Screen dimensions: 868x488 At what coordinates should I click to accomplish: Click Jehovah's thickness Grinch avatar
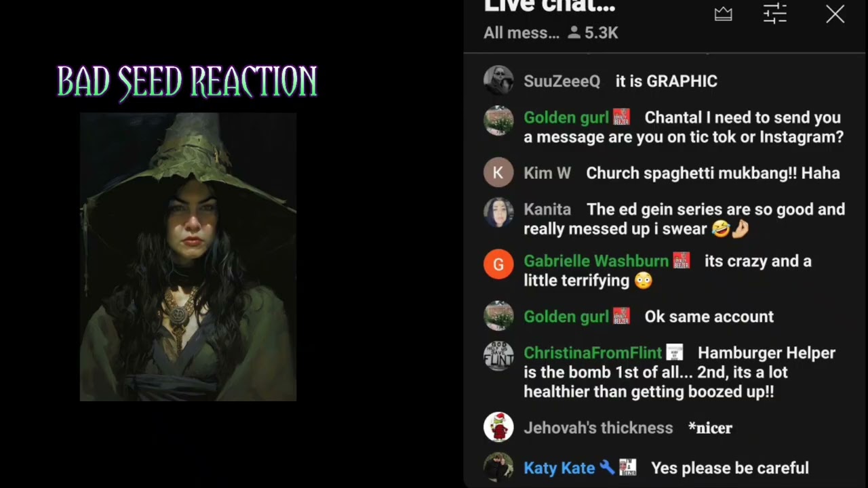tap(498, 428)
